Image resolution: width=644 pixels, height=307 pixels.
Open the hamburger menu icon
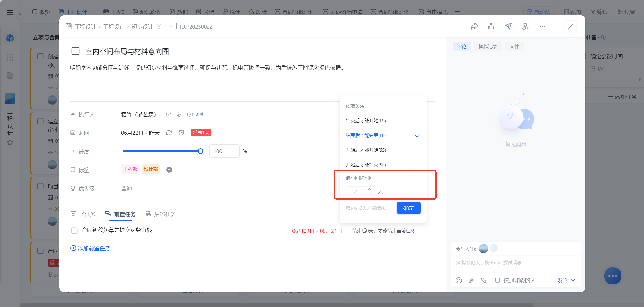(x=10, y=12)
